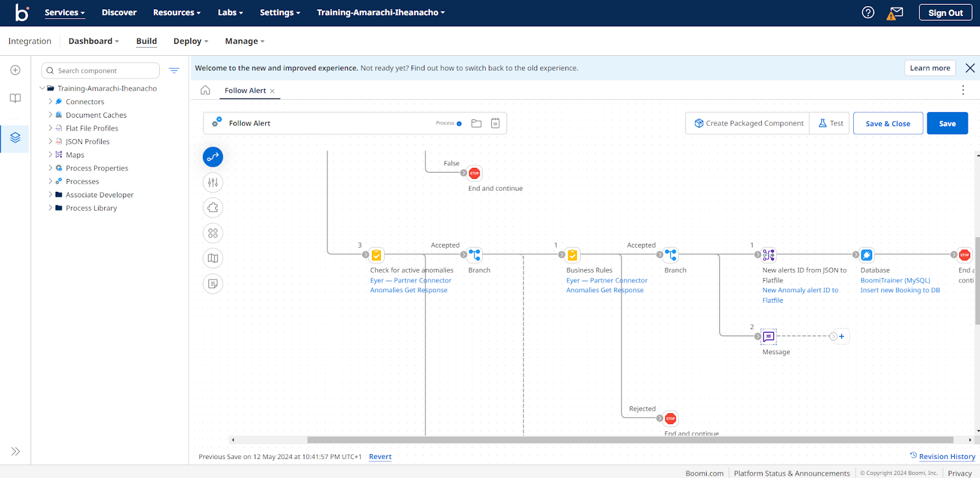The width and height of the screenshot is (980, 478).
Task: Click the blue Save button
Action: [x=948, y=123]
